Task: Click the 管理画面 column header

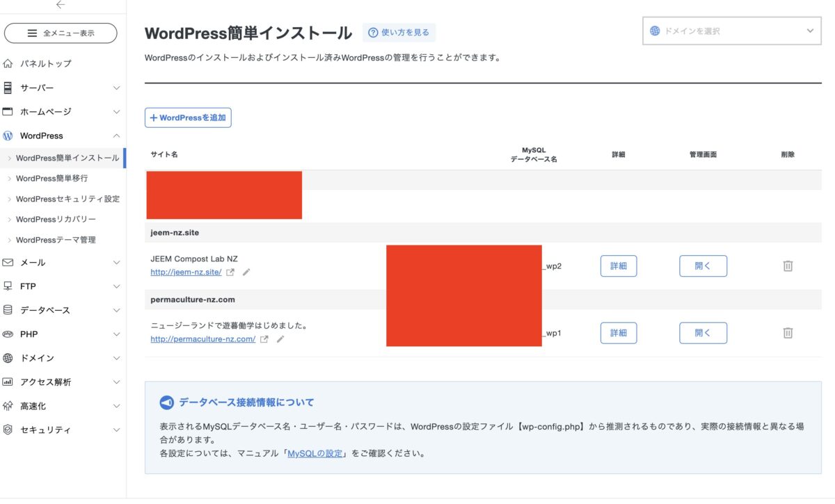Action: pos(703,154)
